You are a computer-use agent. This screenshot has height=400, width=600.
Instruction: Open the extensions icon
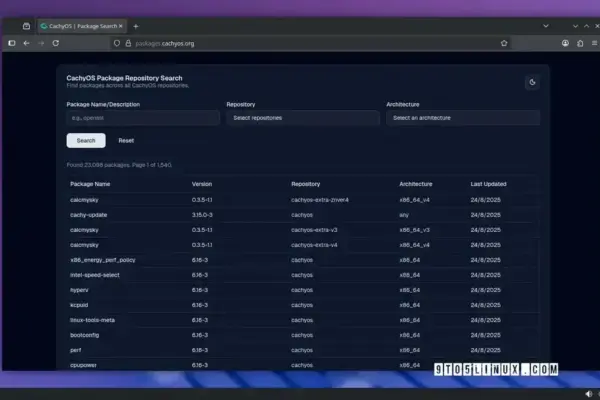click(x=580, y=43)
